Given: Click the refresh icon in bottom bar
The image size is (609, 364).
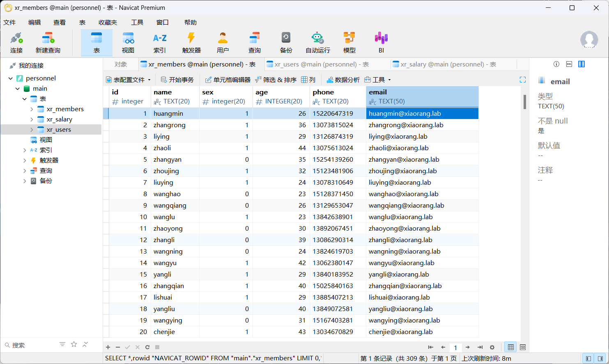Looking at the screenshot, I should [x=147, y=347].
